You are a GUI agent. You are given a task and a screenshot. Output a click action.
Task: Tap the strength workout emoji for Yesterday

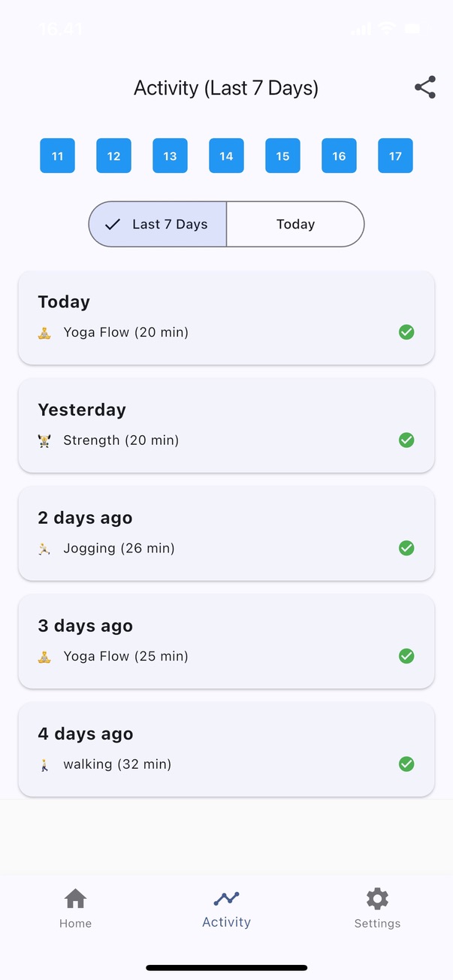[x=44, y=440]
